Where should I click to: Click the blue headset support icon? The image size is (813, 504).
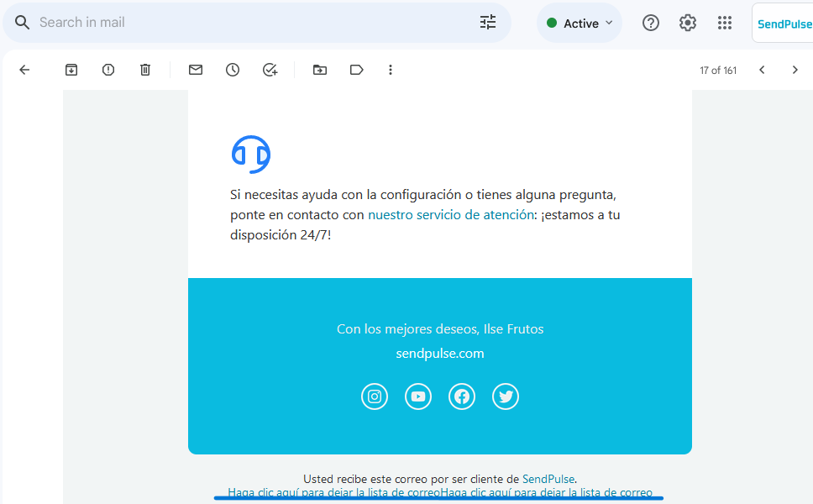(x=251, y=155)
